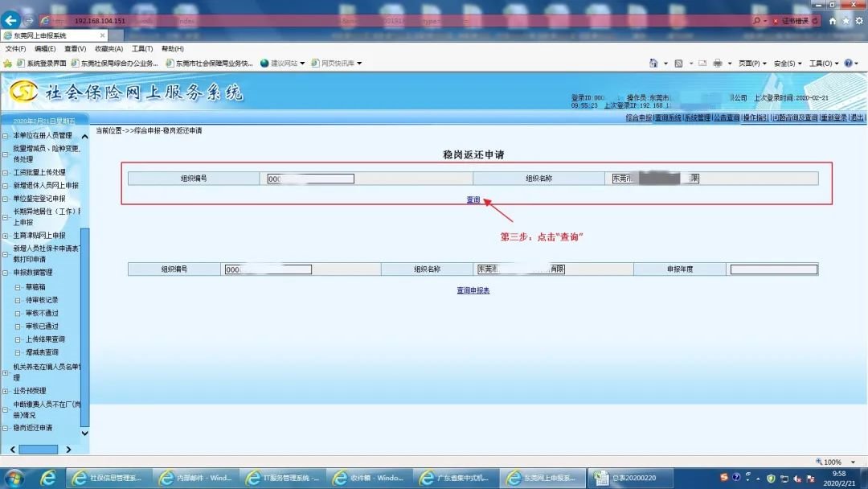Expand the 生育津贴网上申报 tree node
The width and height of the screenshot is (868, 489).
point(6,236)
